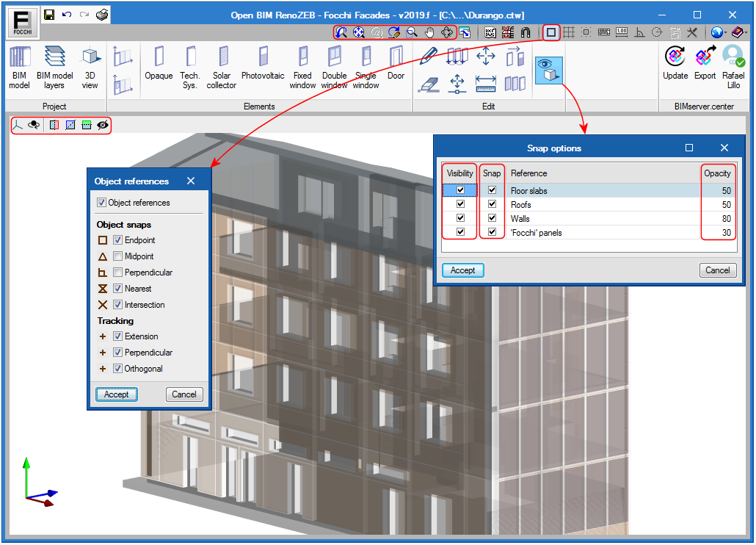Toggle Snap checkbox for Roofs
756x545 pixels.
492,204
